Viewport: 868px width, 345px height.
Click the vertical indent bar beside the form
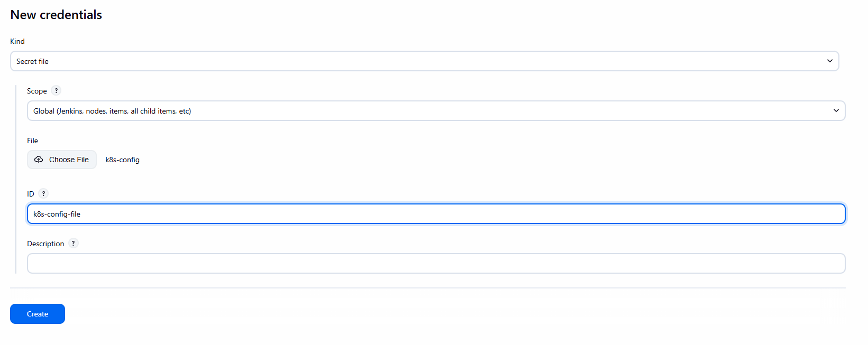point(16,180)
